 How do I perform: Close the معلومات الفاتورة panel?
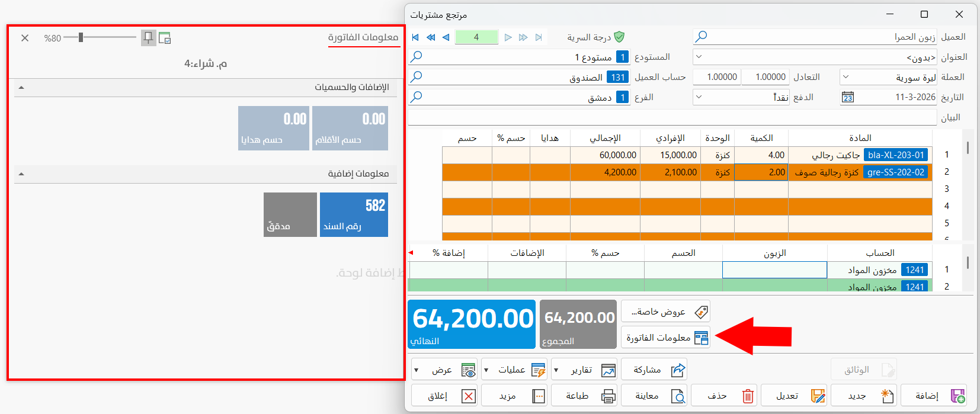[25, 38]
